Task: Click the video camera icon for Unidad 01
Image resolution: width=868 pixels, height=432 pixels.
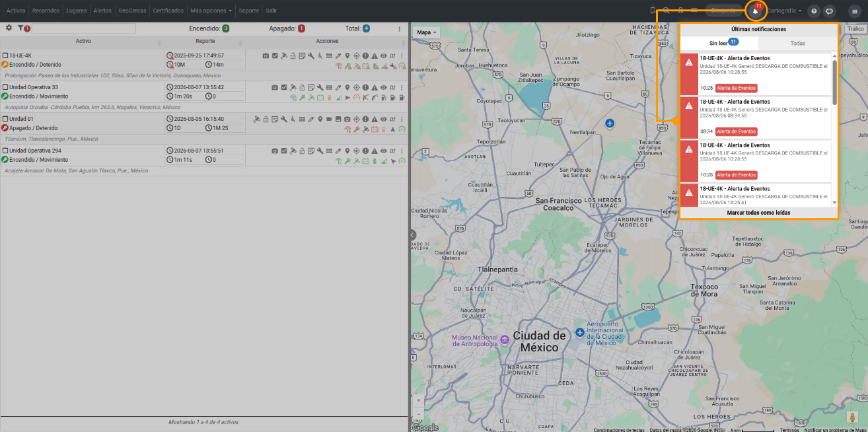Action: coord(328,119)
